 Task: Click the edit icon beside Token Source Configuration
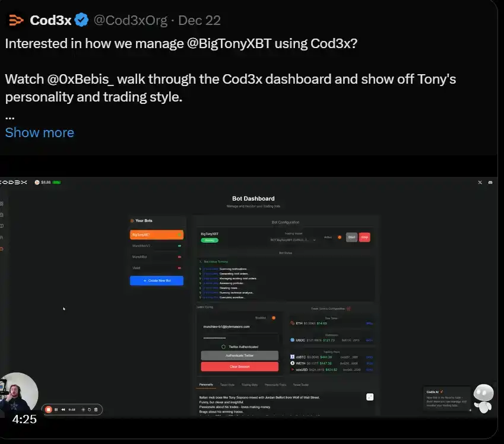point(348,309)
